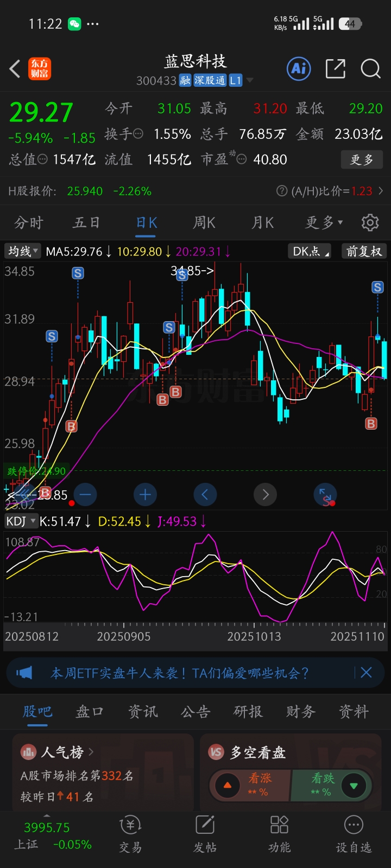Viewport: 391px width, 868px height.
Task: Tap the chart fullscreen rotate icon
Action: (325, 495)
